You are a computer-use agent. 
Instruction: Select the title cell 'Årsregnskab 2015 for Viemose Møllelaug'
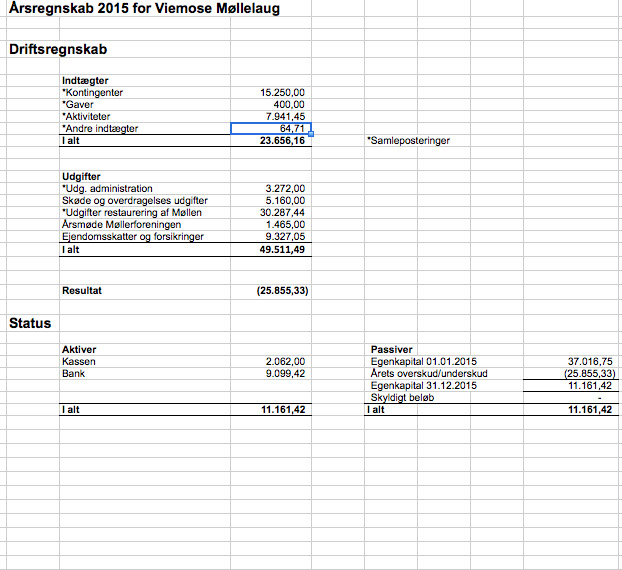(144, 8)
